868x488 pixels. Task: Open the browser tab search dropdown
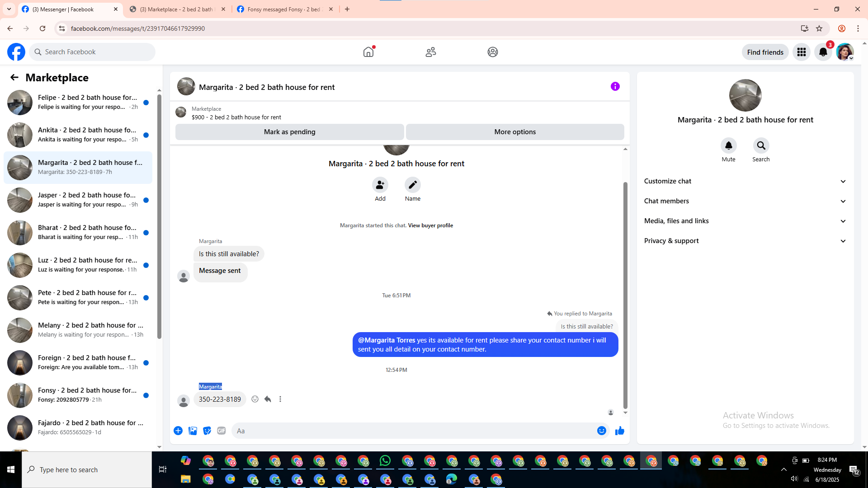9,9
